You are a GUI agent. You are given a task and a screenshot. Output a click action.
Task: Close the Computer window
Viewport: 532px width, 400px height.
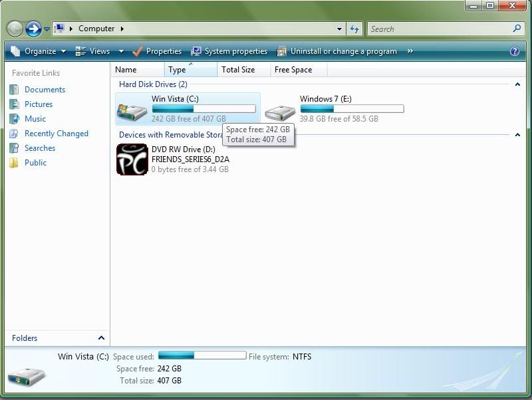click(x=512, y=6)
